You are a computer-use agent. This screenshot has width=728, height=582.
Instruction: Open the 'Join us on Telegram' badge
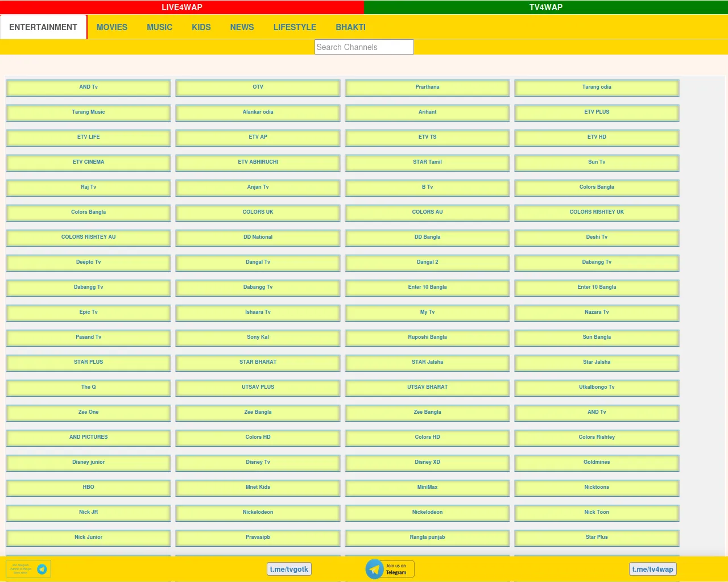point(390,569)
